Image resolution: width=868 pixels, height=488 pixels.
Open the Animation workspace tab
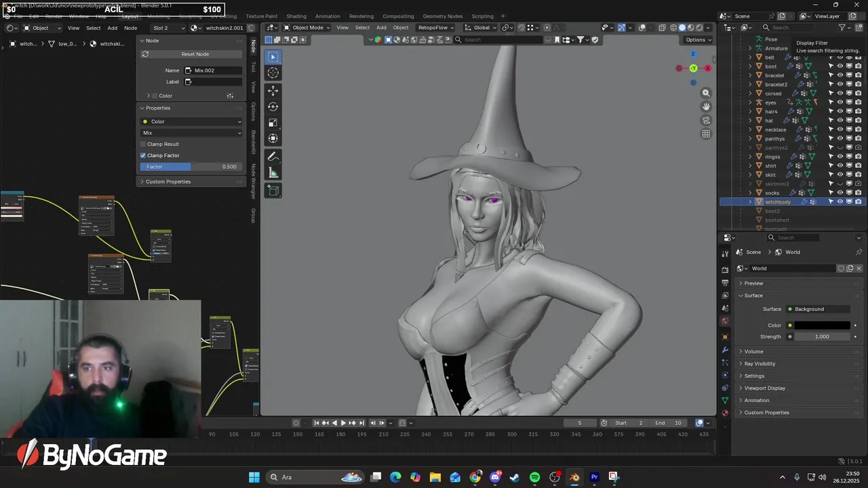pyautogui.click(x=328, y=16)
